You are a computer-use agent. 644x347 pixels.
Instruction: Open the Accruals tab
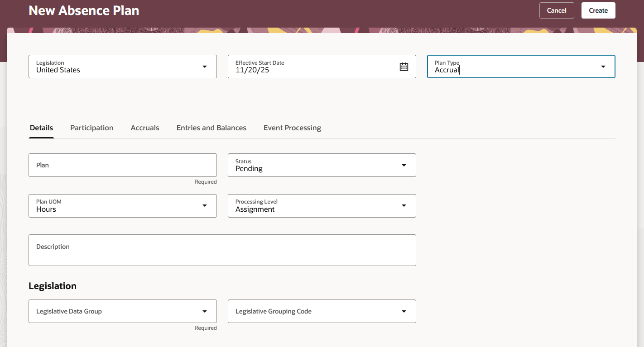click(x=145, y=128)
